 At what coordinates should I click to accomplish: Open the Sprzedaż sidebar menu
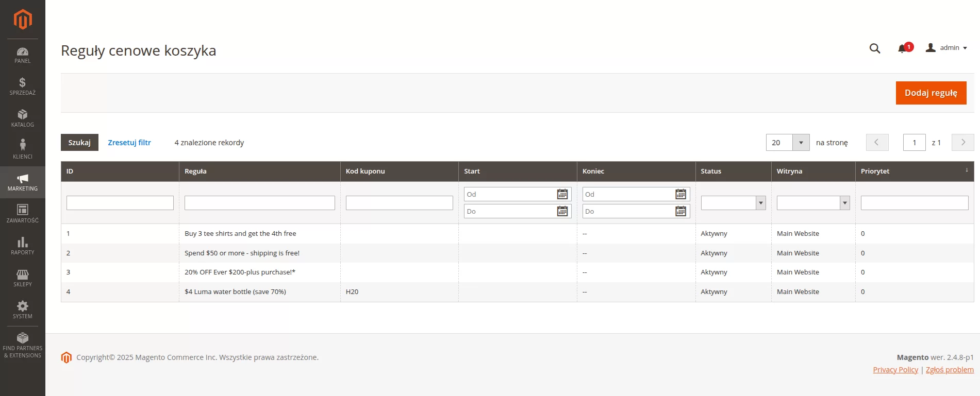(23, 87)
